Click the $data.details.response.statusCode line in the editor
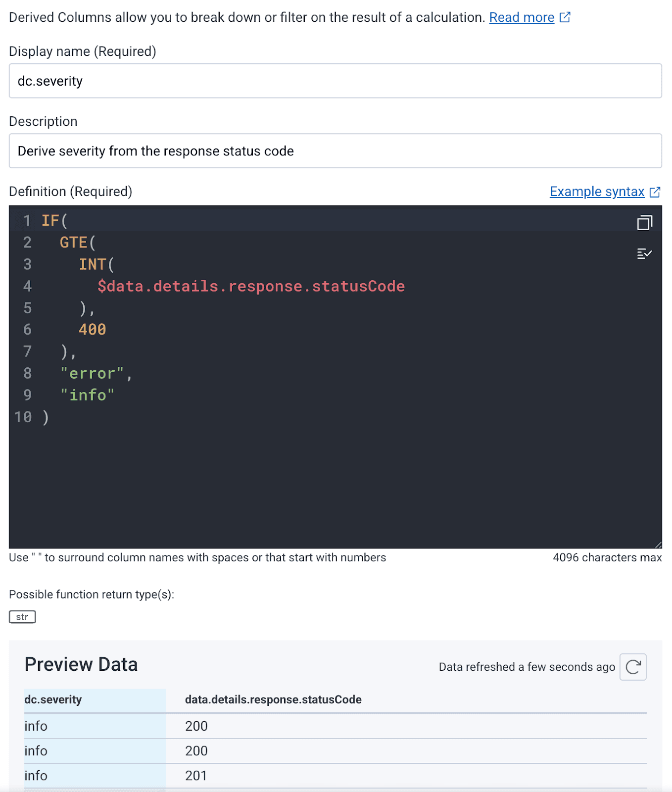Image resolution: width=672 pixels, height=792 pixels. point(251,286)
